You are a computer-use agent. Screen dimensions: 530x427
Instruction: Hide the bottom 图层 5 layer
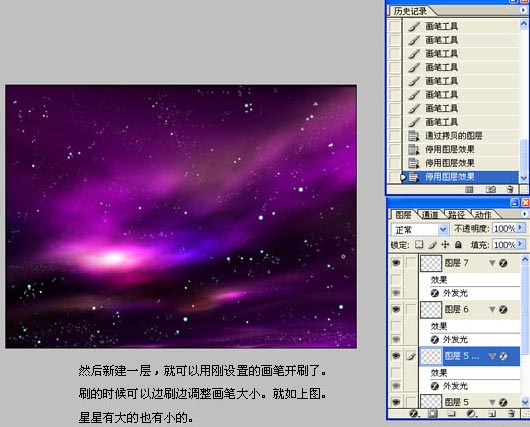(x=396, y=402)
